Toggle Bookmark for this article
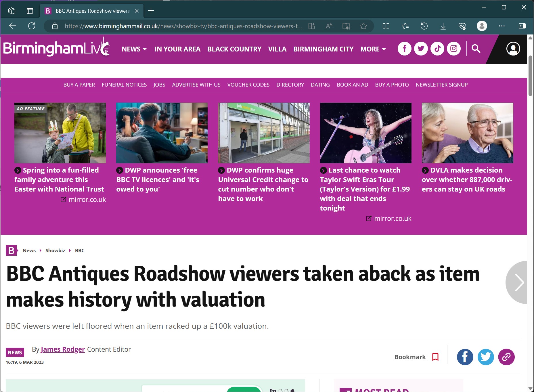The image size is (534, 392). click(x=416, y=357)
